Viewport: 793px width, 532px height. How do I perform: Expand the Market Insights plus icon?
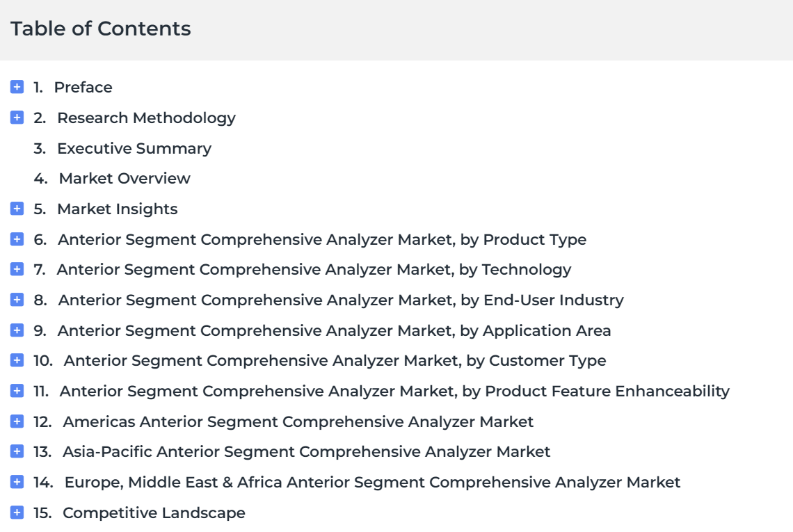pos(17,209)
